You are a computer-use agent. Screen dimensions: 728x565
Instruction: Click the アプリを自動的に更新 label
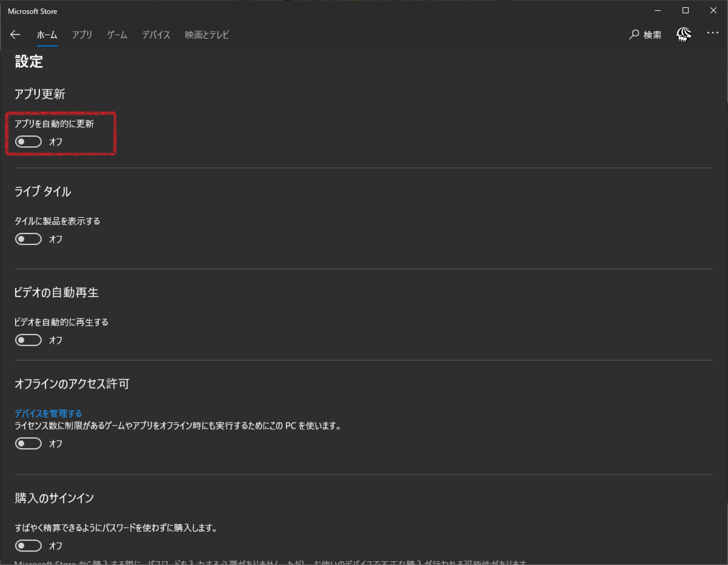[x=55, y=124]
